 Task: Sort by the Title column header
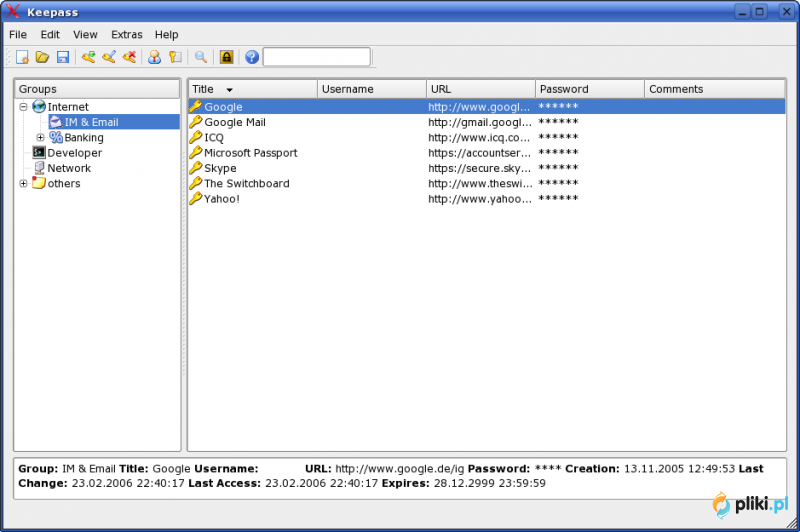253,89
